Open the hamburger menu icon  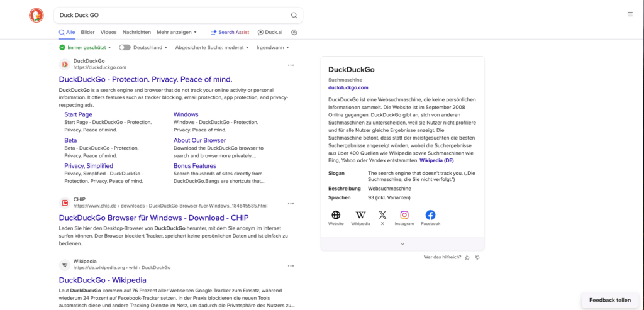click(630, 14)
